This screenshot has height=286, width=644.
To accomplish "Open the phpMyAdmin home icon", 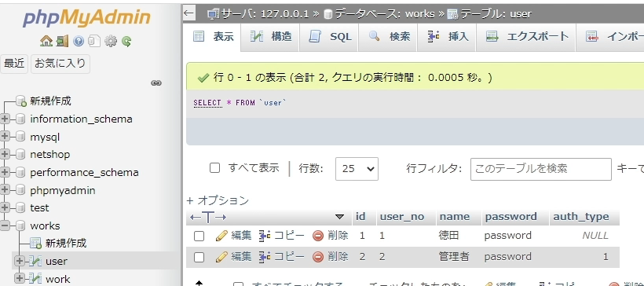I will pos(46,41).
